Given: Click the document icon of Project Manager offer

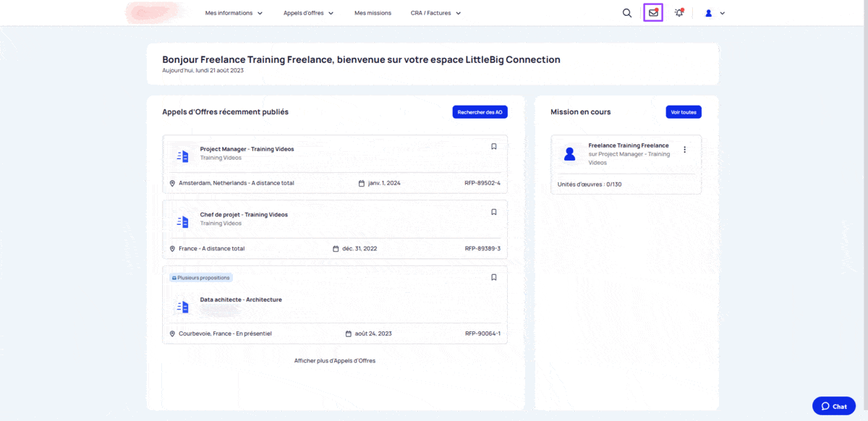Looking at the screenshot, I should point(183,156).
